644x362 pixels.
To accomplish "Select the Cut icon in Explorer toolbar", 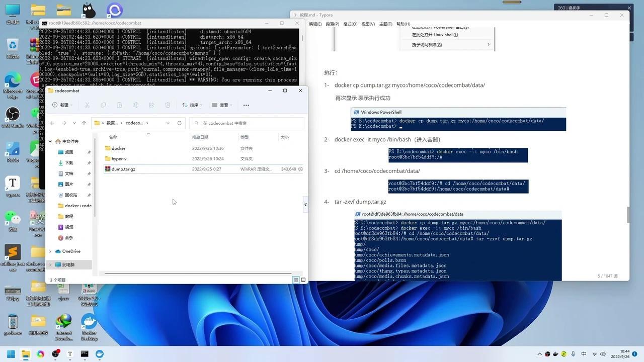I will pos(87,105).
